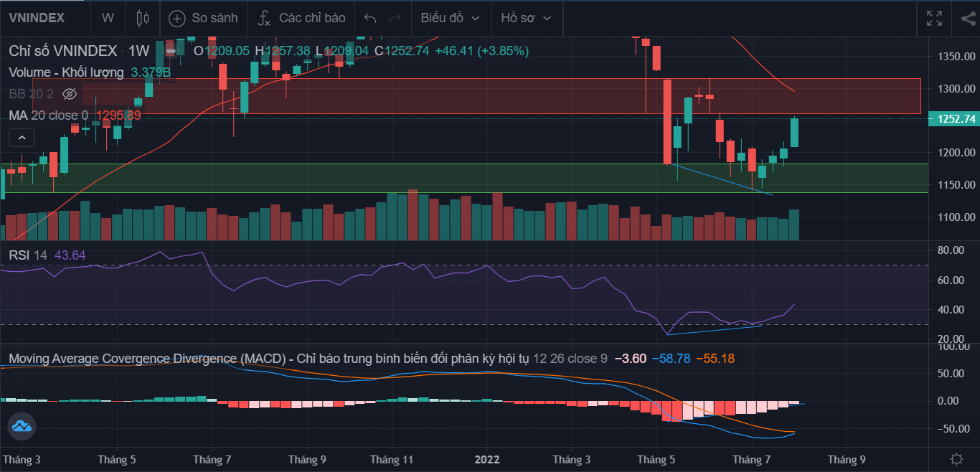980x472 pixels.
Task: Click the blue mountain logo icon
Action: pos(22,426)
